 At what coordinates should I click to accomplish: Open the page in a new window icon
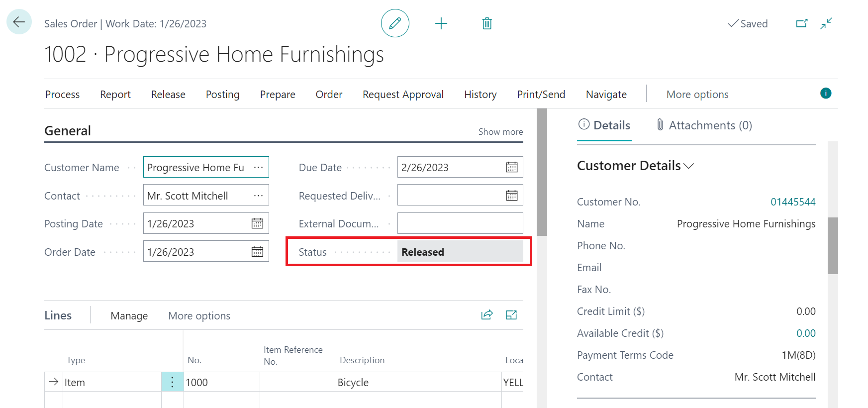(801, 23)
